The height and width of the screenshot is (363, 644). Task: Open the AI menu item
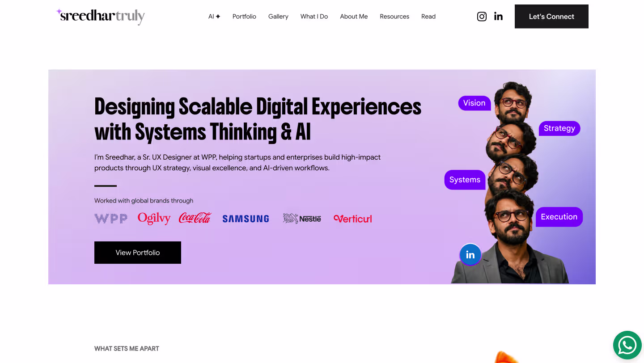pyautogui.click(x=214, y=17)
